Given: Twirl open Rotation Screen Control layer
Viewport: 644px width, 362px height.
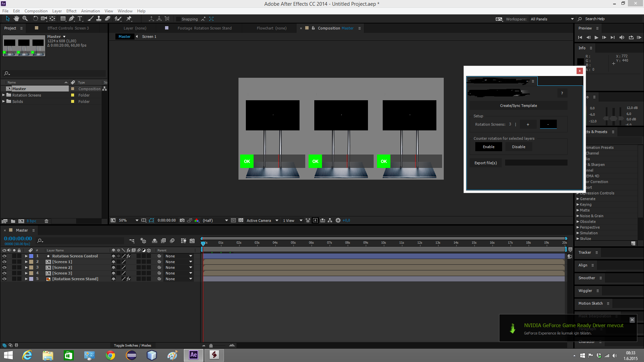Looking at the screenshot, I should (26, 256).
